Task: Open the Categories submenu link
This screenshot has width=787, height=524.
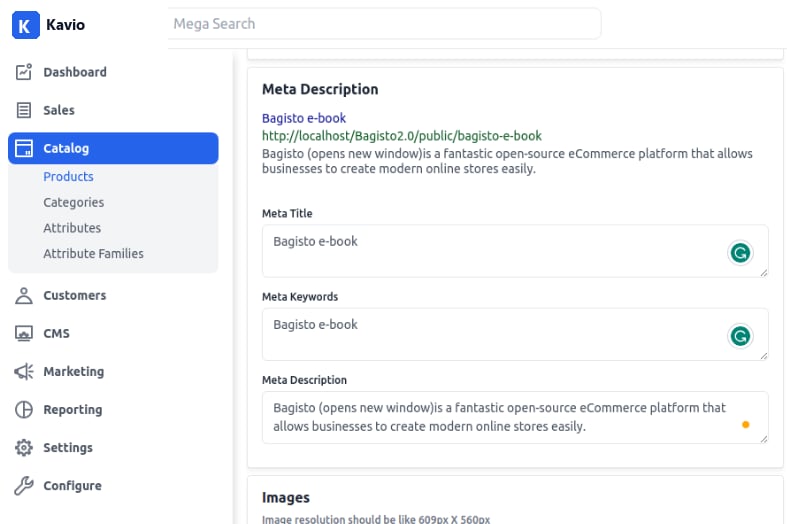Action: [x=73, y=202]
